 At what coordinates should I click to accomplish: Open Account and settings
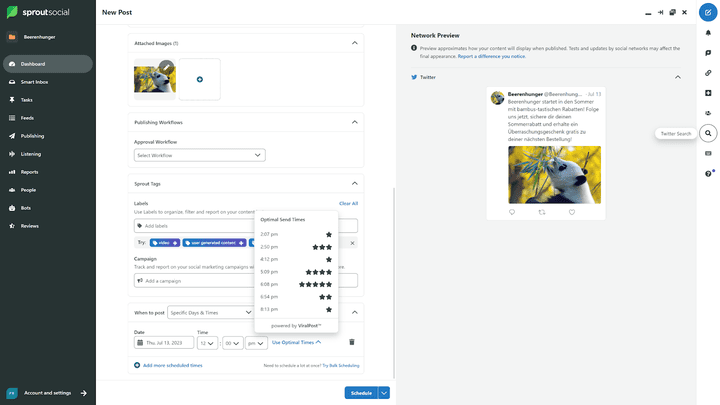(x=47, y=393)
